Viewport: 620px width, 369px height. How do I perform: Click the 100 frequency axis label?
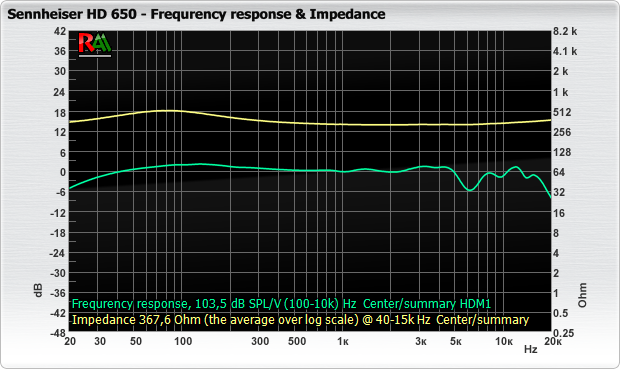click(x=183, y=341)
